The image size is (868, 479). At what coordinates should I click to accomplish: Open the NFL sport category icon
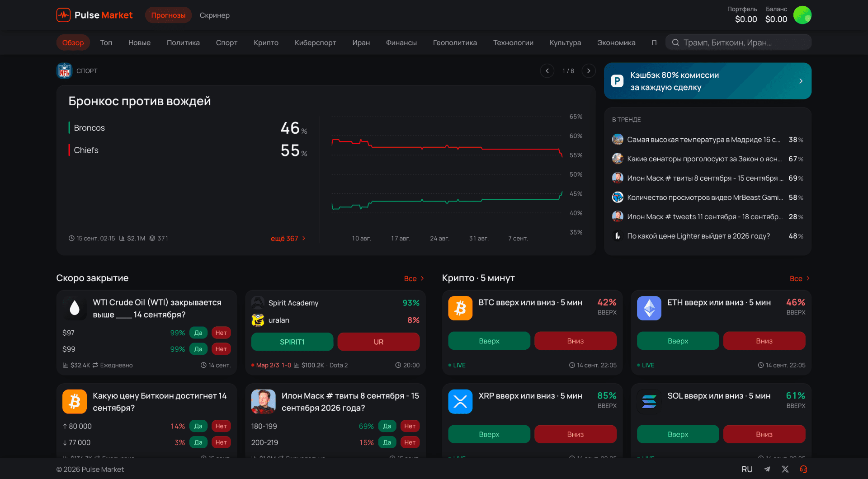click(x=64, y=71)
